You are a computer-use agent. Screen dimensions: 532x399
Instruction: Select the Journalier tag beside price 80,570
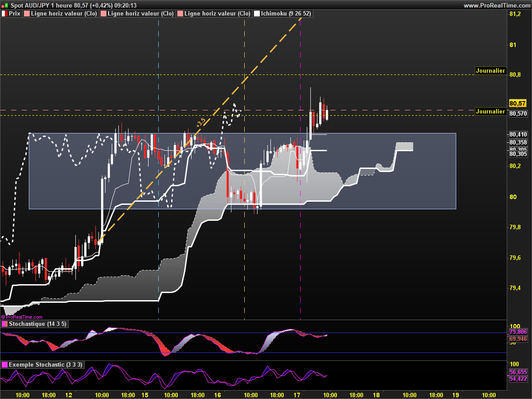click(x=490, y=111)
